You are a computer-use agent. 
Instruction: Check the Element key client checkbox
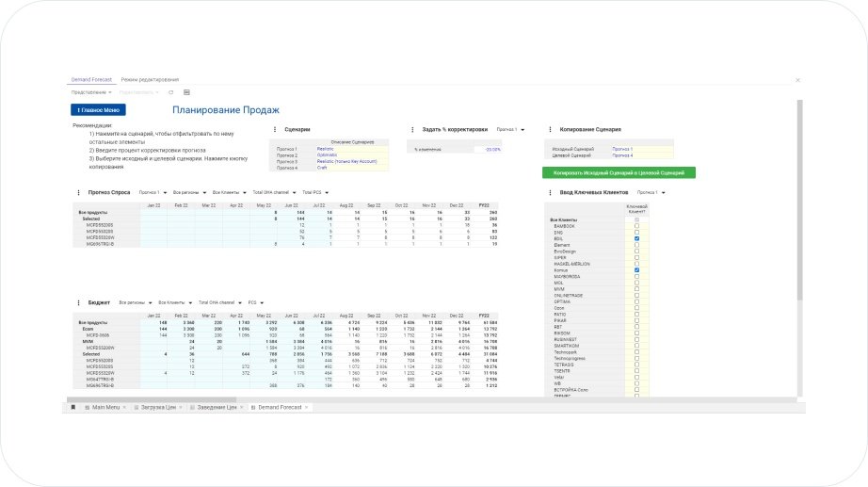[x=636, y=245]
